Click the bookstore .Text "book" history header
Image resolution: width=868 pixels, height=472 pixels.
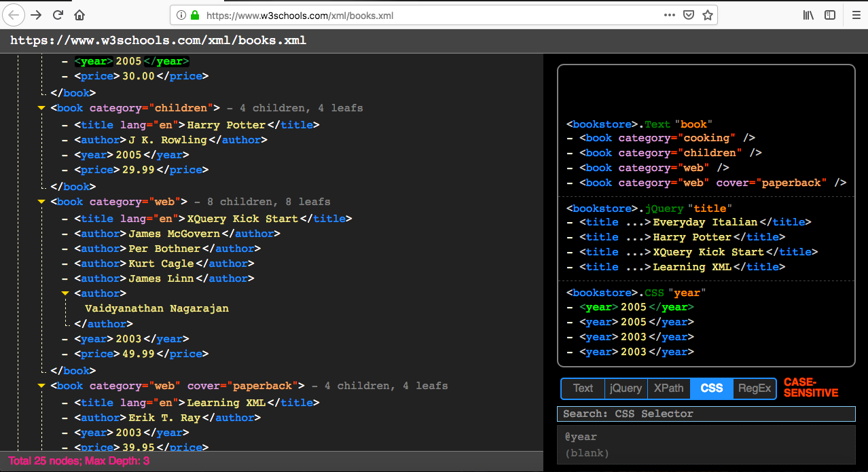click(639, 124)
